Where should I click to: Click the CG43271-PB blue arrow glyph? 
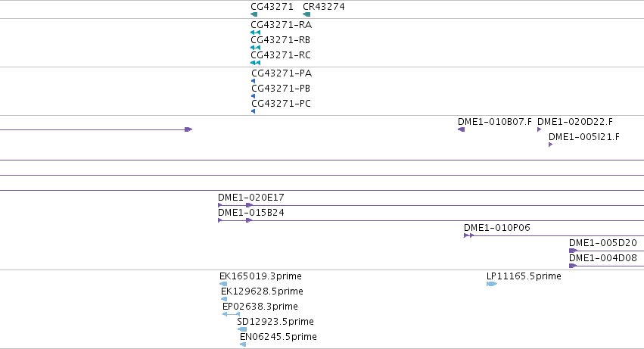pyautogui.click(x=253, y=96)
